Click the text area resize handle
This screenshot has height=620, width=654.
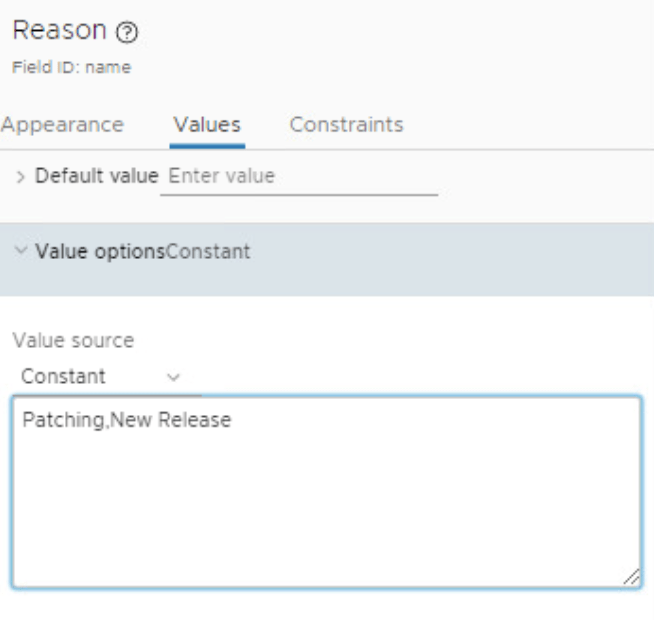(631, 577)
